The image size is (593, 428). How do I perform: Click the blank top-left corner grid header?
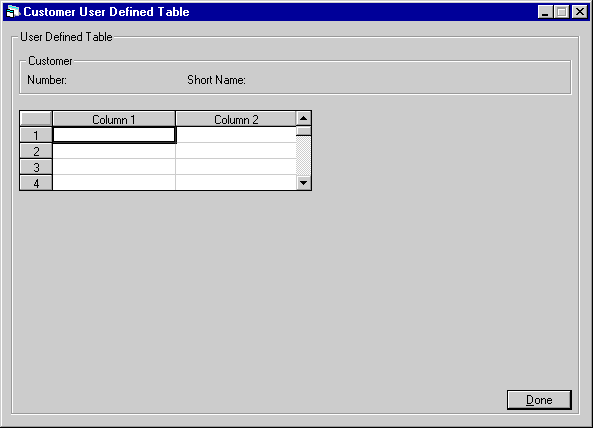coord(36,119)
